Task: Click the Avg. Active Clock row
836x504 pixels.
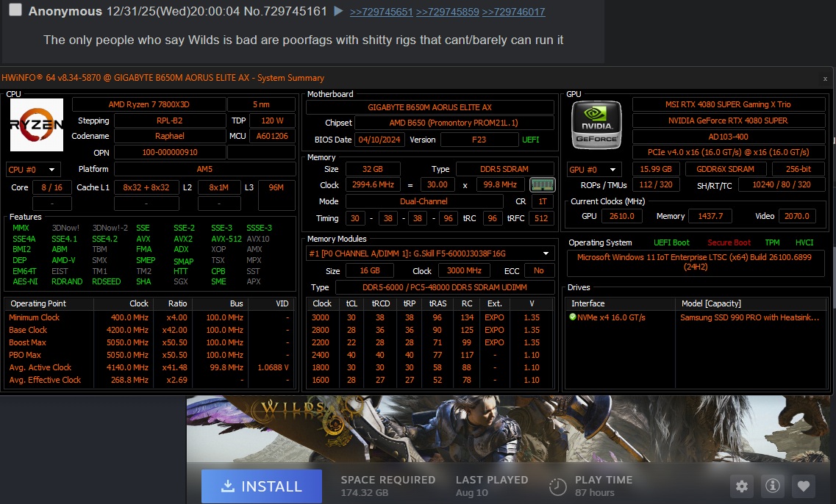Action: click(x=149, y=367)
